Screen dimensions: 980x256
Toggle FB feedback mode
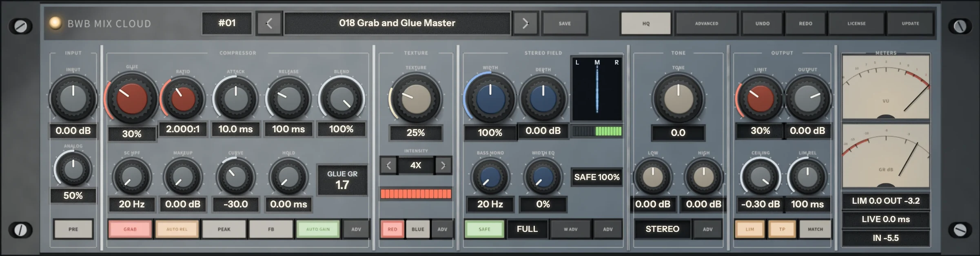[x=271, y=229]
